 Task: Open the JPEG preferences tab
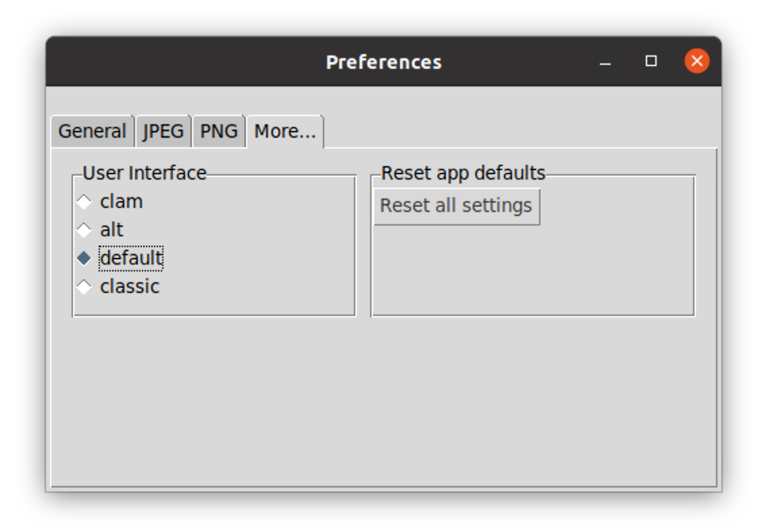point(163,131)
